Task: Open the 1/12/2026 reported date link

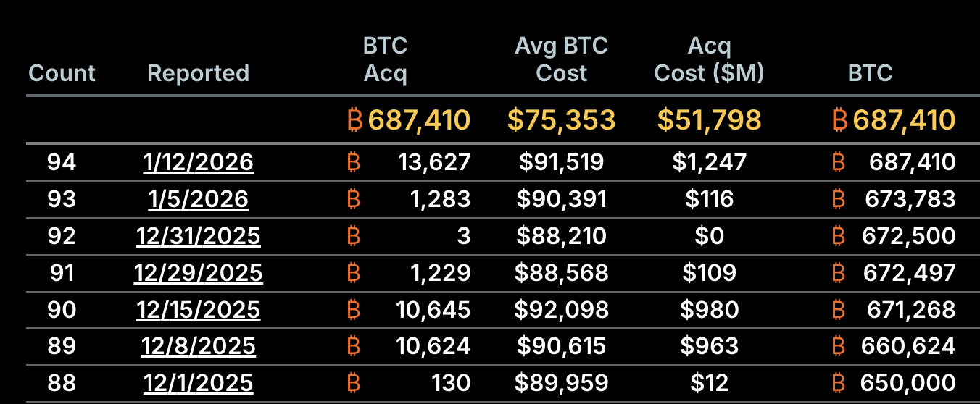Action: click(x=198, y=161)
